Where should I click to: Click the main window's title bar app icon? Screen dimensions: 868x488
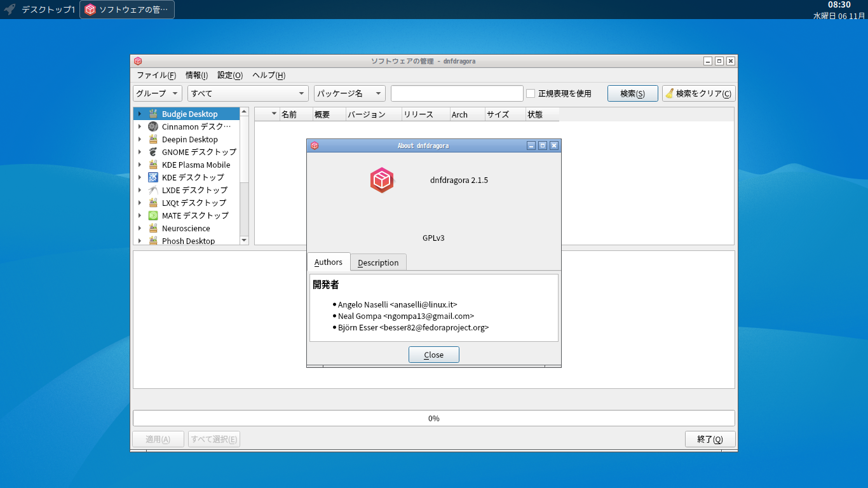point(138,61)
